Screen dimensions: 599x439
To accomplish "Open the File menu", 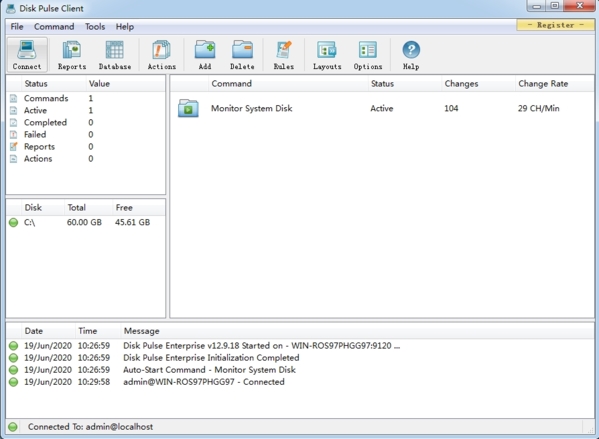I will [17, 27].
